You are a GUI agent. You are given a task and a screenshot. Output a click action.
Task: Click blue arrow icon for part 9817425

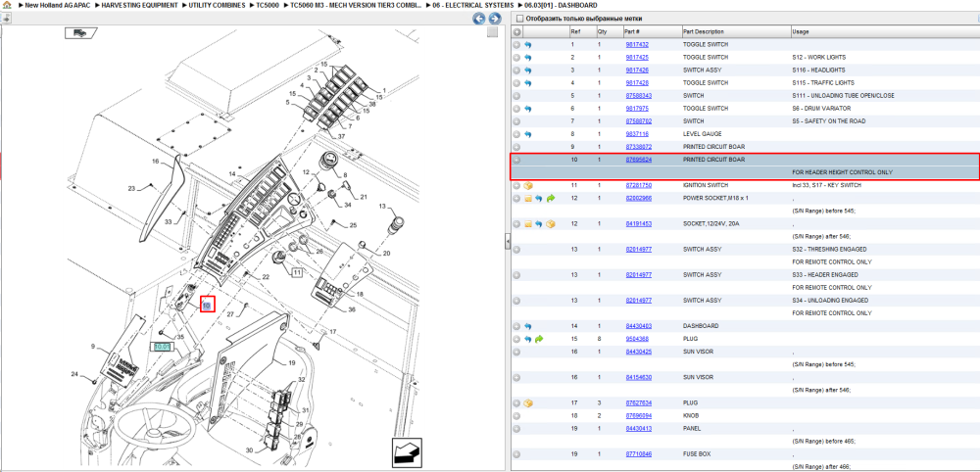(x=528, y=58)
